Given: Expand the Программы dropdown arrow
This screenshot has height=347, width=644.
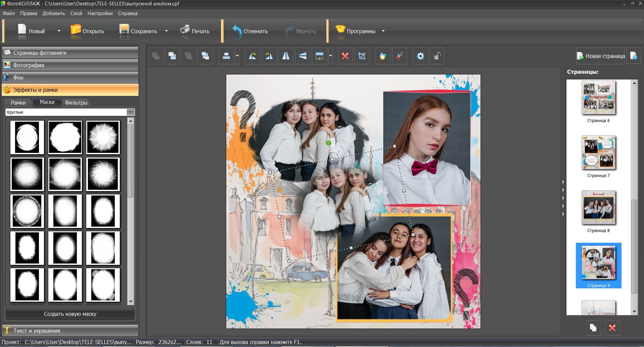Looking at the screenshot, I should pos(383,31).
